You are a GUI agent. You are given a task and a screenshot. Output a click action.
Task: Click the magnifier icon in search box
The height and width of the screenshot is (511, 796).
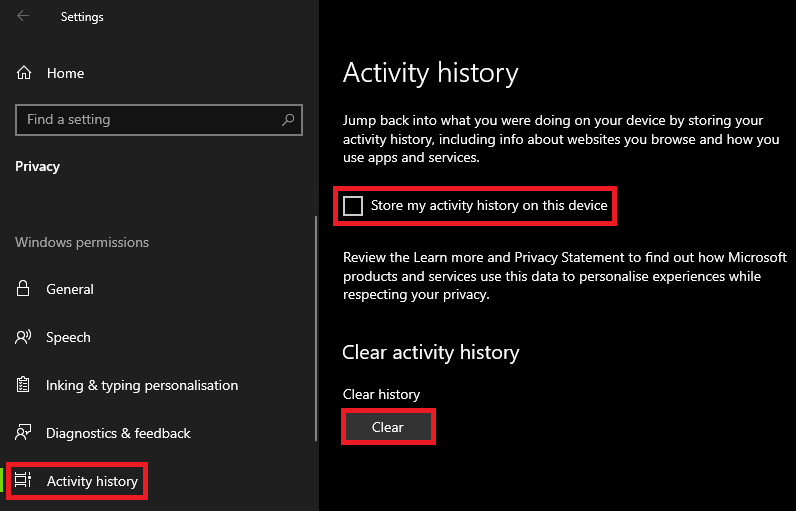289,120
